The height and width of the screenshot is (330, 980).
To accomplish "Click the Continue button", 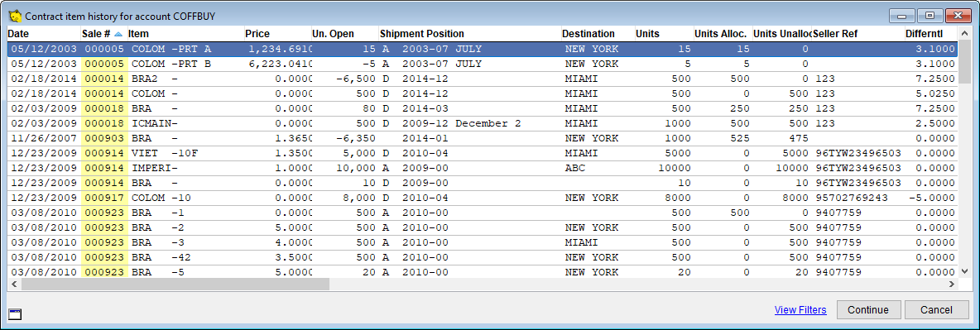I will pos(869,310).
